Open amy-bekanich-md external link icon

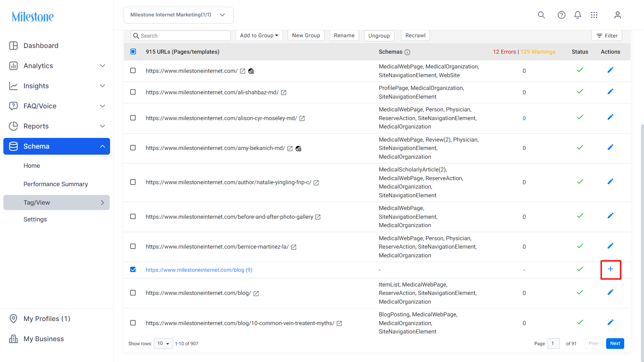290,148
